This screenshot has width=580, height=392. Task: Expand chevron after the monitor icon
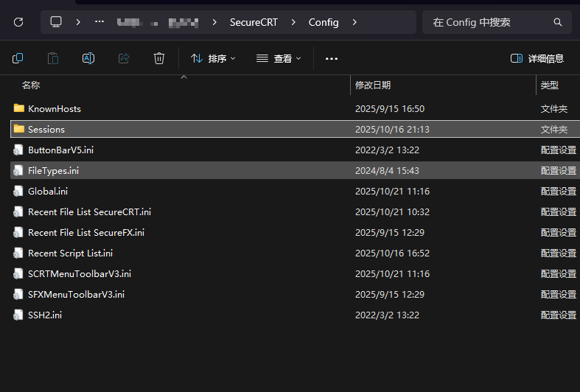point(78,22)
